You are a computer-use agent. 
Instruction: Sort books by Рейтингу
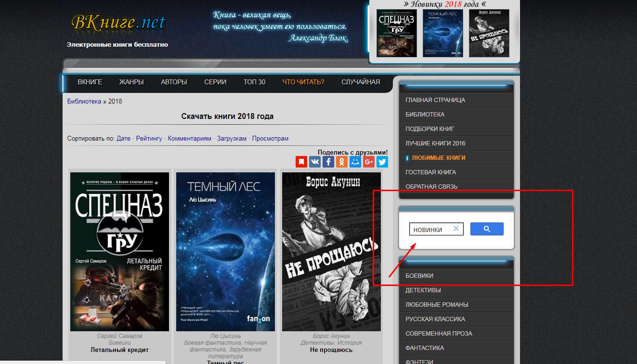[x=149, y=138]
